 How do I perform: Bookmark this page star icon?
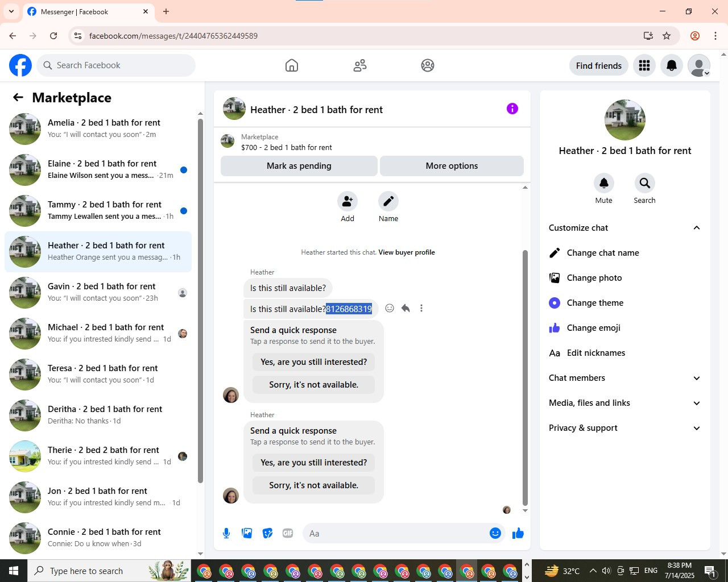(x=667, y=36)
